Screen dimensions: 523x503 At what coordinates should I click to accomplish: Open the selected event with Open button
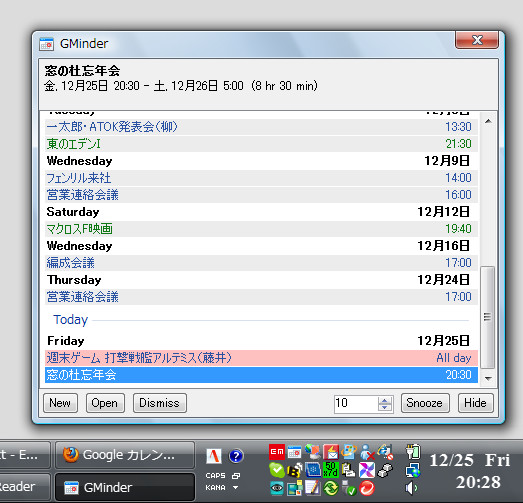105,403
